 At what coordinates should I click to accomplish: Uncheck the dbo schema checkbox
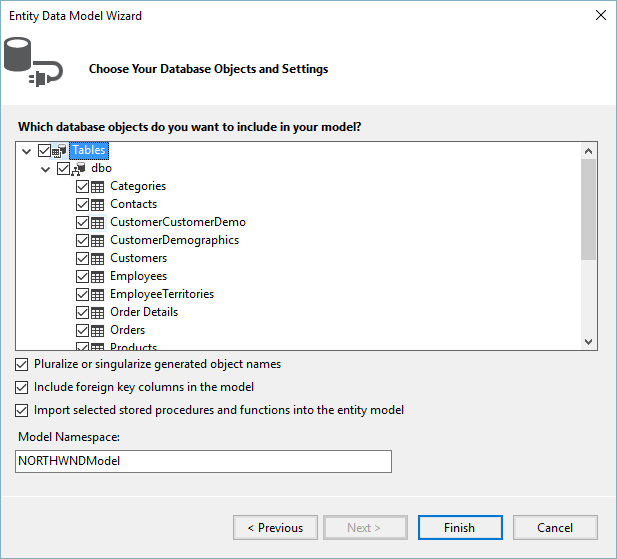point(63,168)
